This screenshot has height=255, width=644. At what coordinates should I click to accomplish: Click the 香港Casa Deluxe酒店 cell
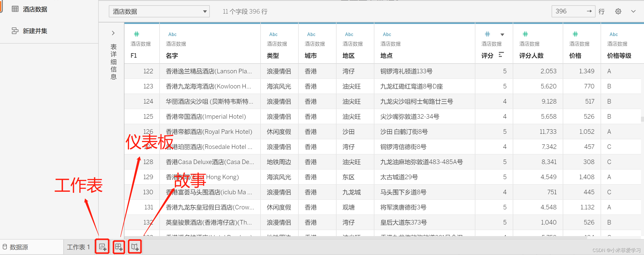tap(210, 162)
